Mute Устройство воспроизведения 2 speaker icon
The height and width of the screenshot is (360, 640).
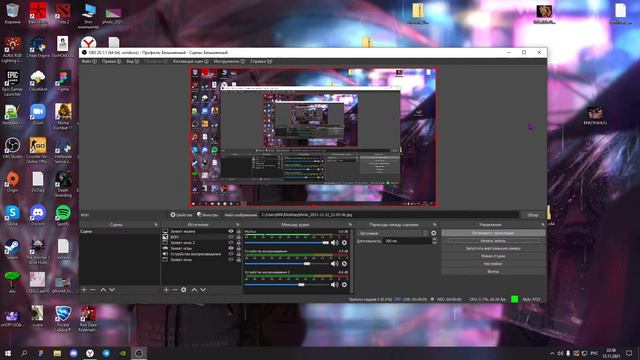tap(335, 284)
